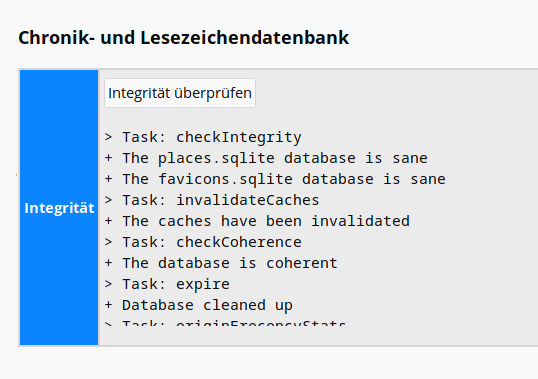Click the > marker before checkIntegrity
Viewport: 538px width, 379px height.
(x=108, y=137)
